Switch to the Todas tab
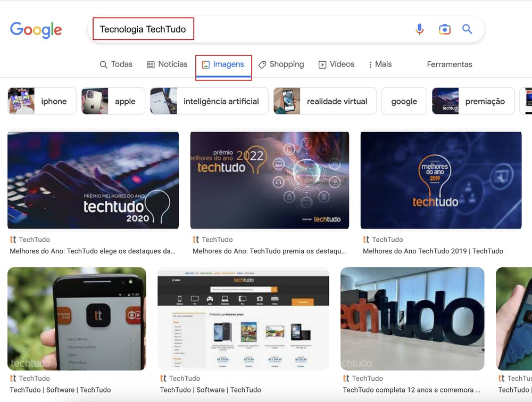Image resolution: width=532 pixels, height=402 pixels. click(x=116, y=64)
